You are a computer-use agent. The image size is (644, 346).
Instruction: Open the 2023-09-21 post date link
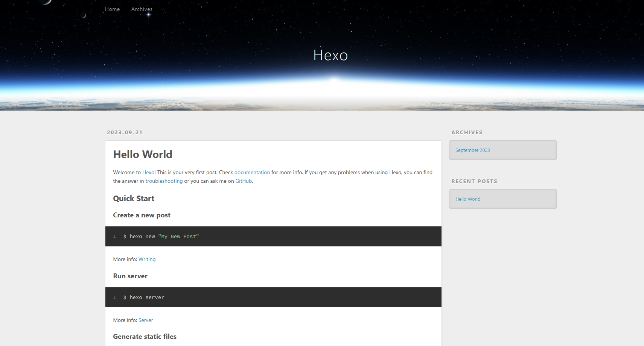pyautogui.click(x=125, y=132)
